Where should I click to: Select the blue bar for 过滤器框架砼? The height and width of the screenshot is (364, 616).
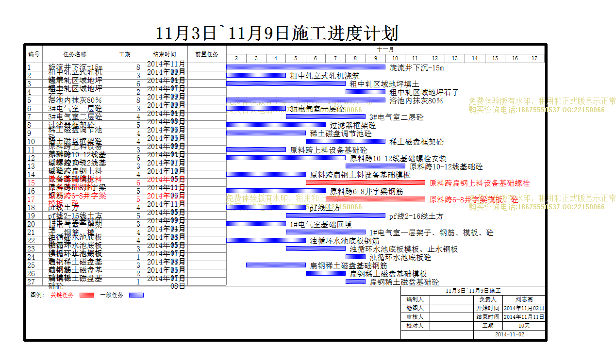276,125
